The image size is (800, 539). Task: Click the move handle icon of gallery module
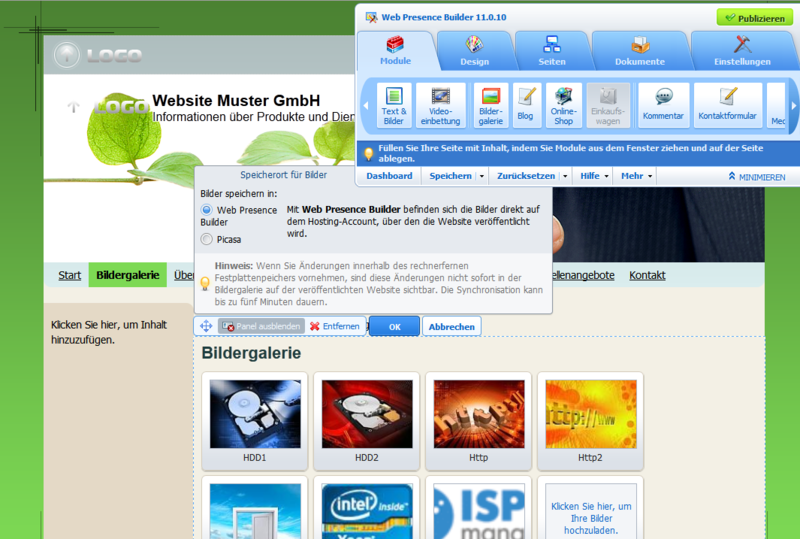pos(206,326)
